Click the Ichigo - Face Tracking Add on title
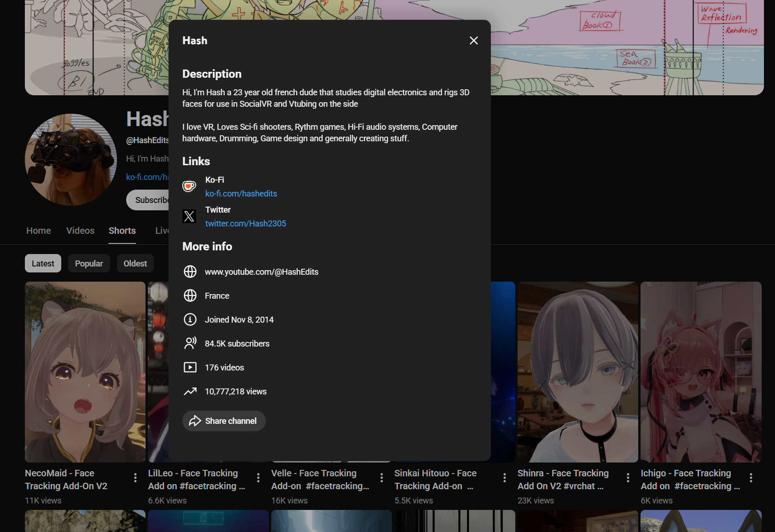Image resolution: width=775 pixels, height=532 pixels. 690,480
